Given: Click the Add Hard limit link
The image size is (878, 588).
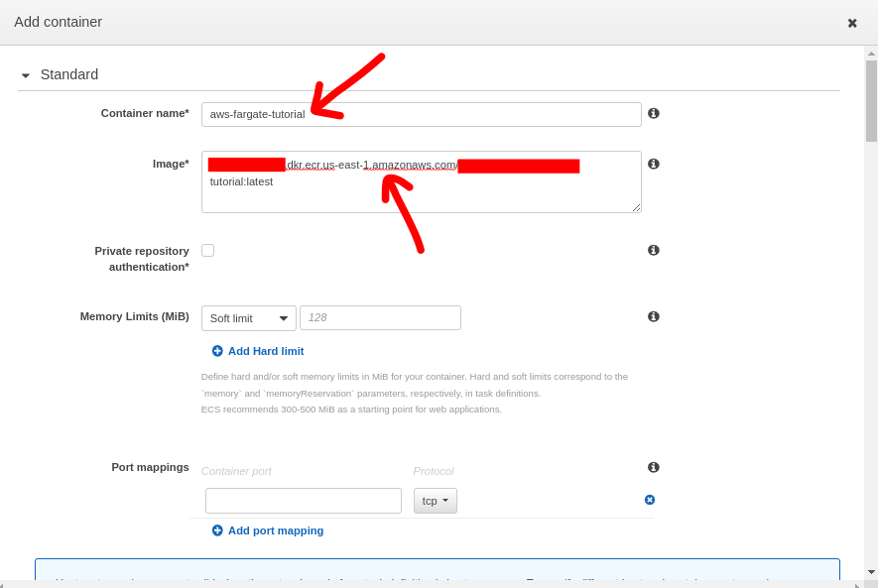Looking at the screenshot, I should point(266,351).
